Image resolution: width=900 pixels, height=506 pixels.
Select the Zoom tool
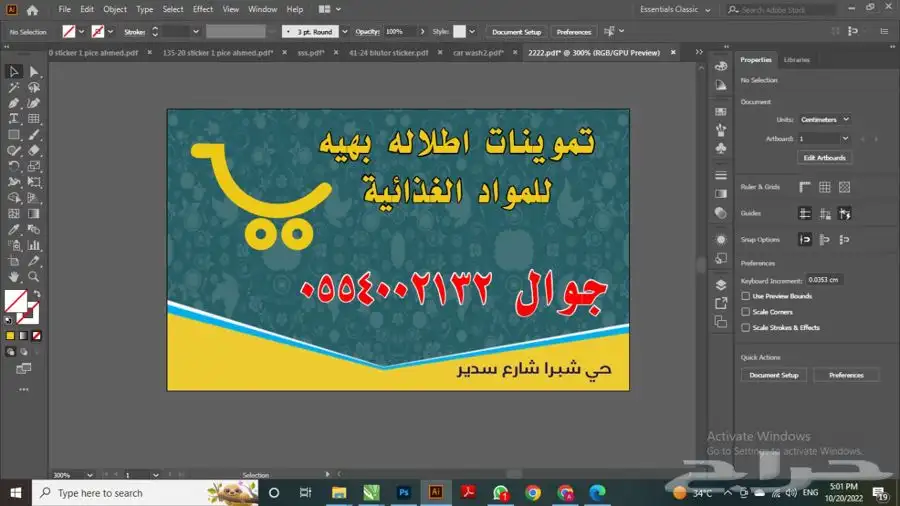pos(34,277)
